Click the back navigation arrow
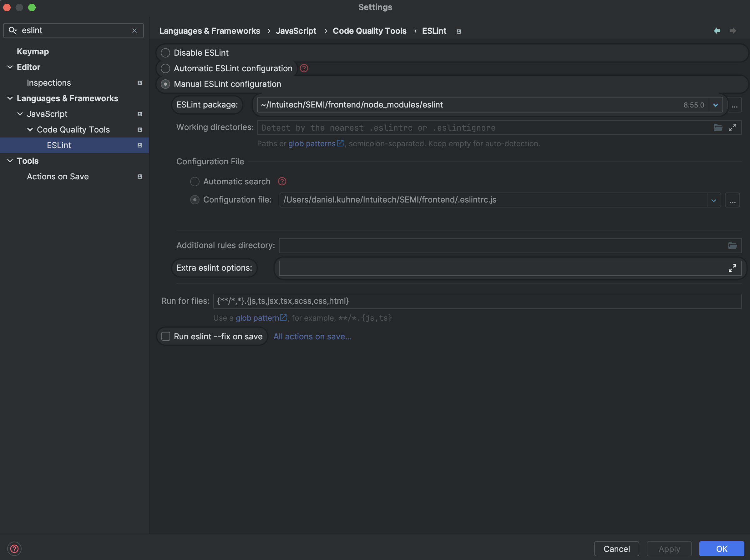This screenshot has height=560, width=750. [717, 31]
